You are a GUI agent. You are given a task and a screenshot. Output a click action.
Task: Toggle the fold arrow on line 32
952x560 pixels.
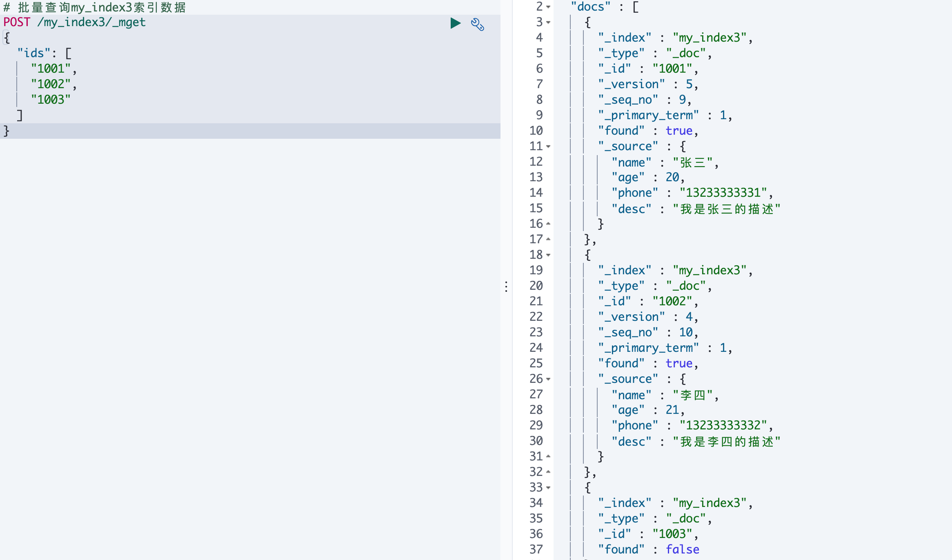(548, 472)
